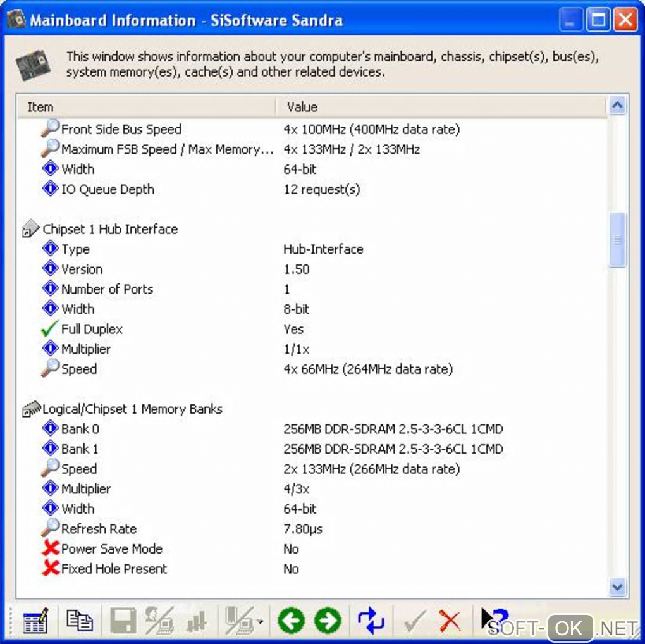645x644 pixels.
Task: Click the blue info icon beside Version
Action: click(50, 269)
